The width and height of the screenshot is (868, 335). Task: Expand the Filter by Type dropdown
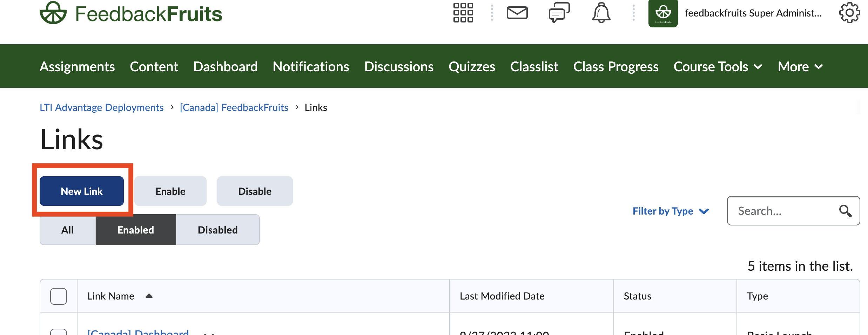[x=671, y=211]
